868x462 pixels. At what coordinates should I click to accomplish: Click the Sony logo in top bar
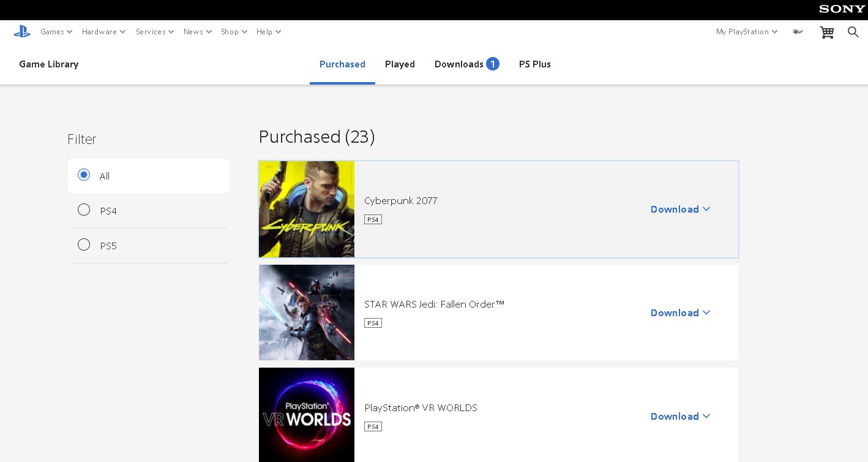click(842, 9)
